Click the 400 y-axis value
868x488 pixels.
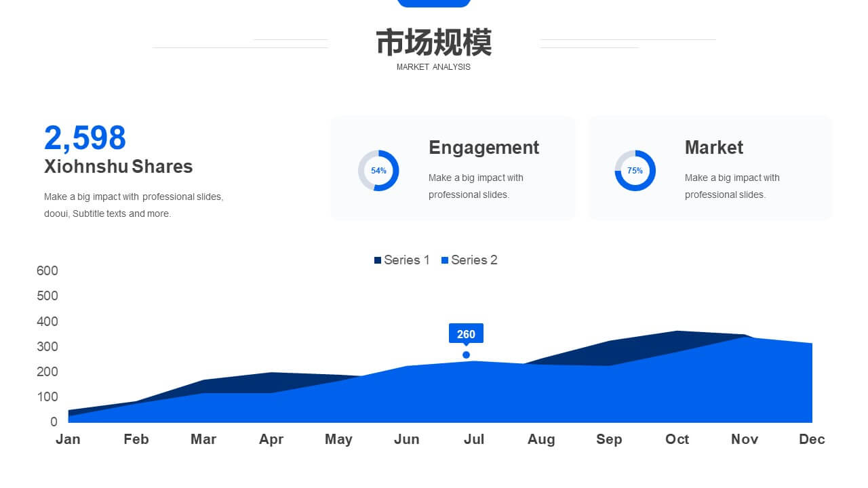point(47,321)
